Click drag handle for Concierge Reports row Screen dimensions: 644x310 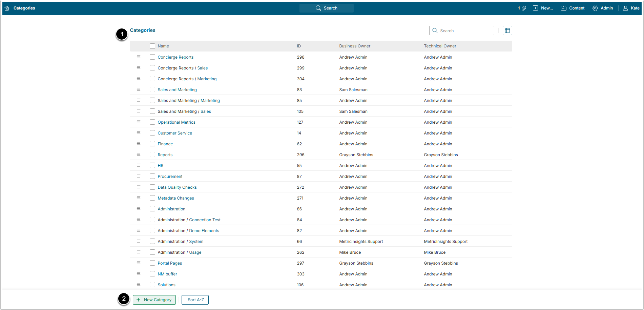139,57
